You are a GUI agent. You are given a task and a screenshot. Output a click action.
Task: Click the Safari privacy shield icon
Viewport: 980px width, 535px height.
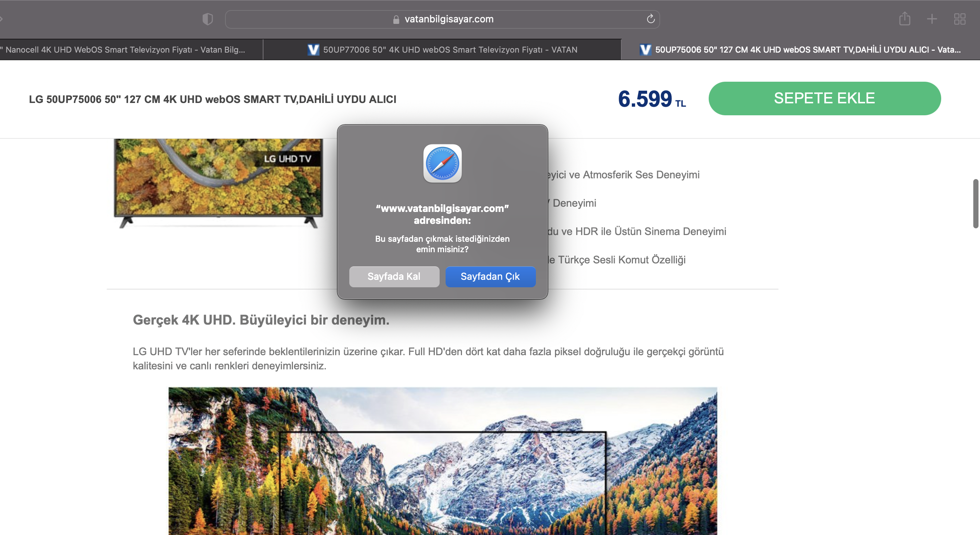point(207,19)
